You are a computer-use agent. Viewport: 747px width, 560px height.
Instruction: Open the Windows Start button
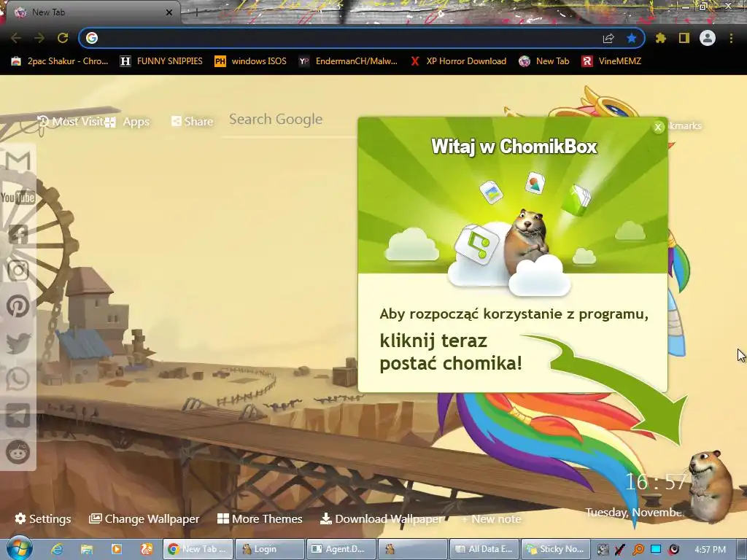pyautogui.click(x=19, y=548)
